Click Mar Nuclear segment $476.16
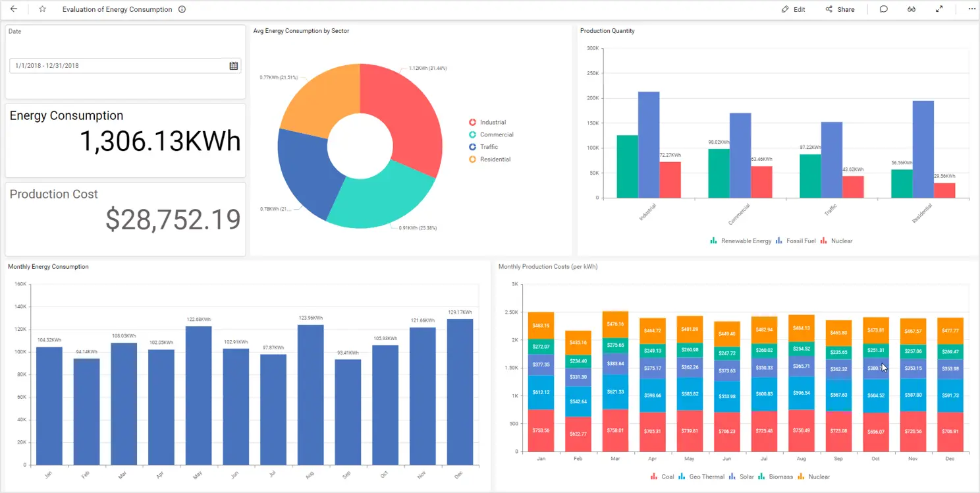 tap(615, 324)
